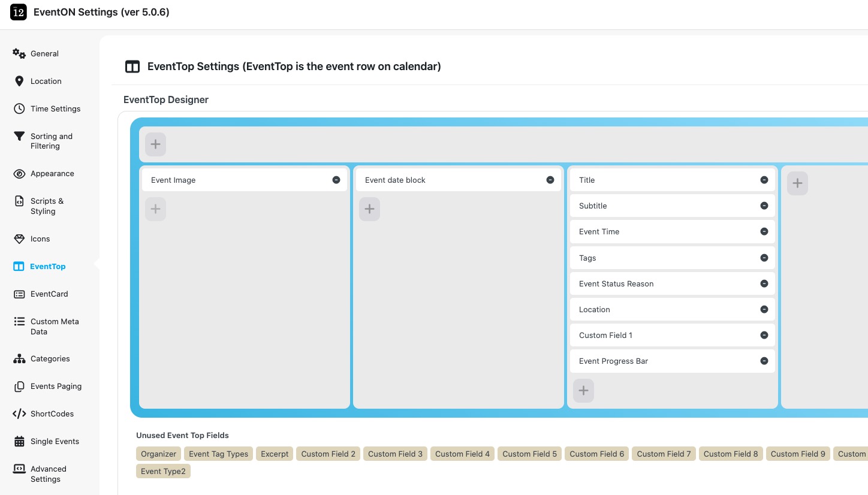The height and width of the screenshot is (495, 868).
Task: Remove Event Progress Bar field
Action: click(764, 361)
